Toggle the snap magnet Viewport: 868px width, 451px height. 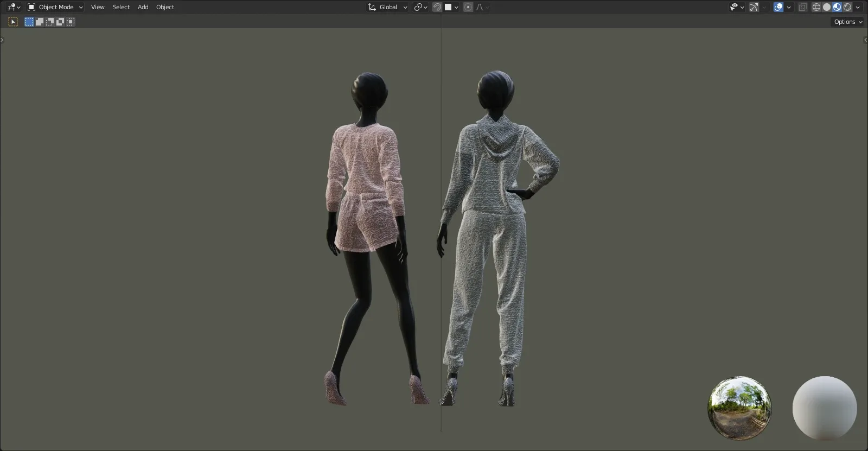tap(437, 7)
